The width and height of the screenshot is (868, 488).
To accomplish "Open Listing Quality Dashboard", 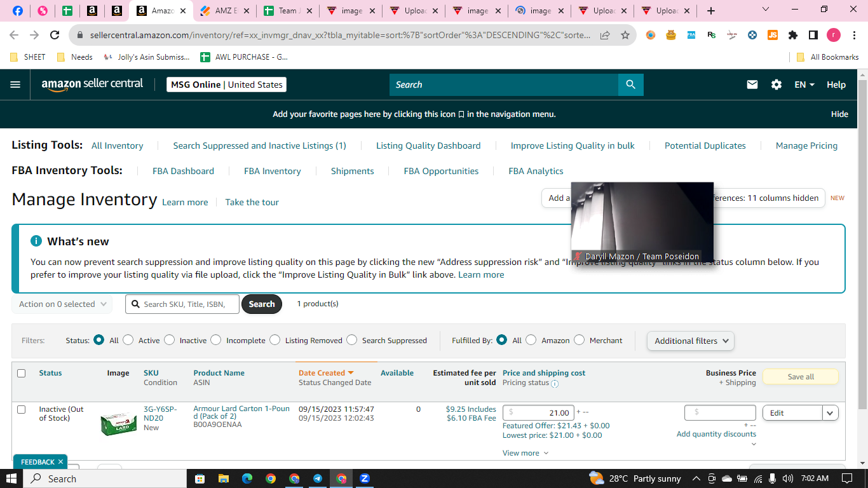I will pyautogui.click(x=428, y=146).
